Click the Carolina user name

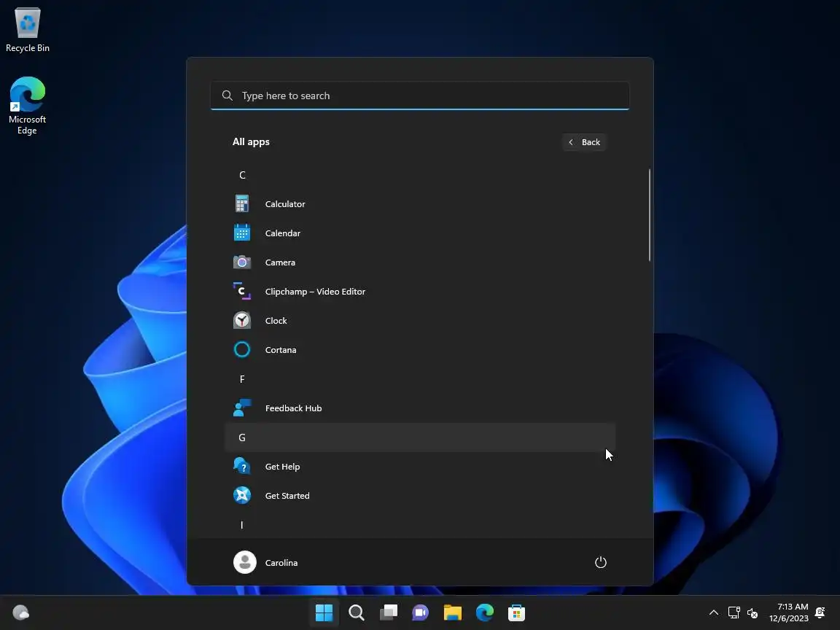tap(281, 562)
